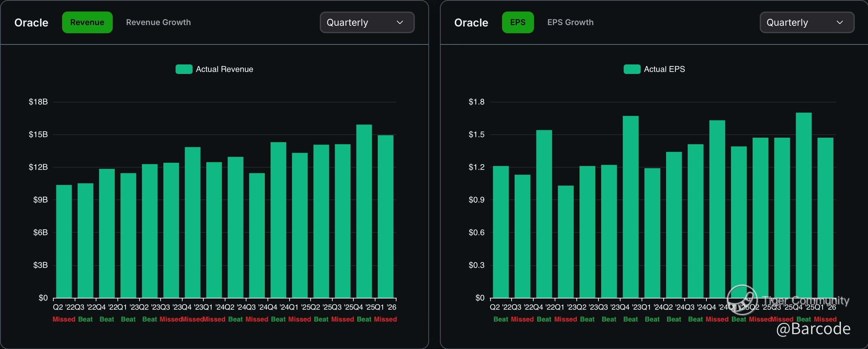Click the @Barcode watermark handle
The height and width of the screenshot is (349, 868).
[813, 329]
